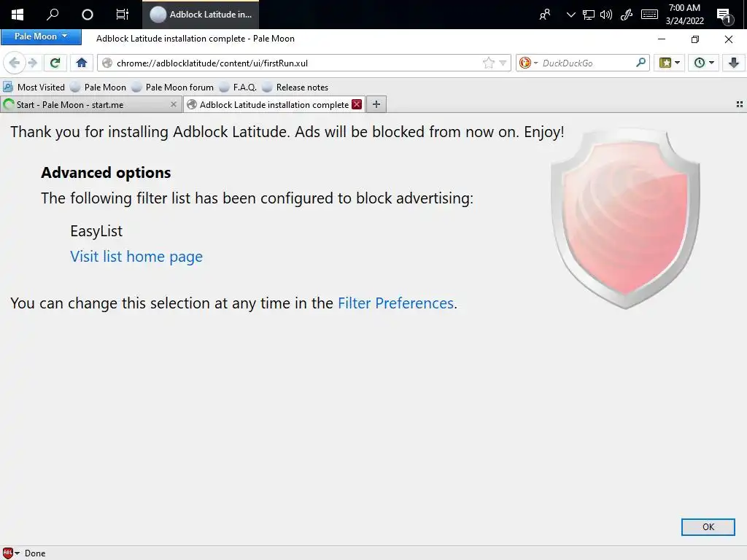Open the Windows Start menu
The width and height of the screenshot is (747, 560).
(18, 15)
